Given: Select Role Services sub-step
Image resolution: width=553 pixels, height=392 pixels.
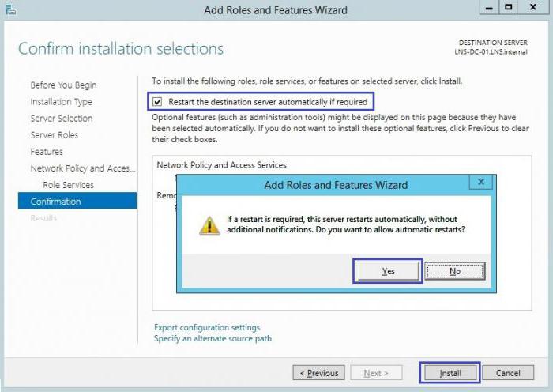Looking at the screenshot, I should coord(69,185).
